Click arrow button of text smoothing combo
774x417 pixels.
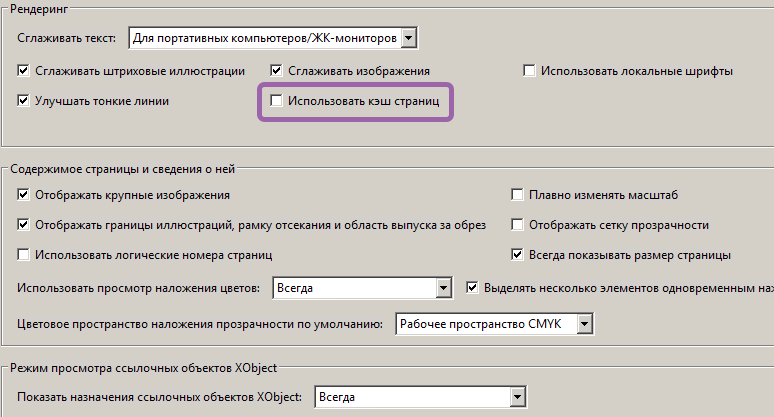(x=408, y=39)
